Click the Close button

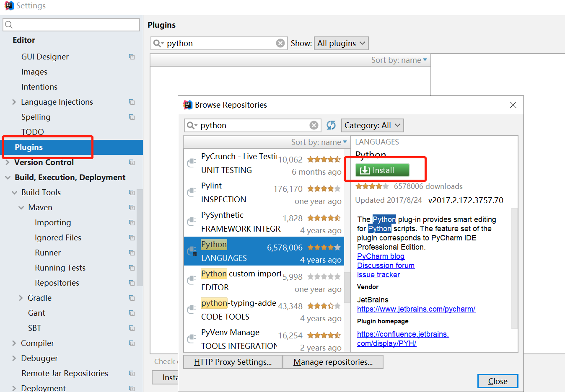coord(498,381)
